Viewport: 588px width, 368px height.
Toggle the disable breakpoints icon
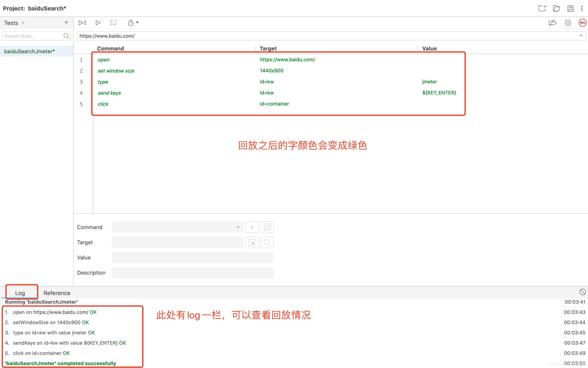(552, 23)
